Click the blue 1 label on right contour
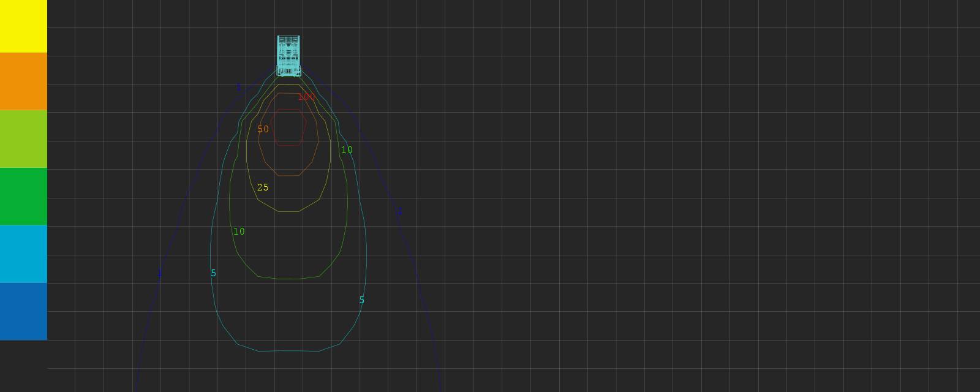This screenshot has height=392, width=980. coord(399,212)
